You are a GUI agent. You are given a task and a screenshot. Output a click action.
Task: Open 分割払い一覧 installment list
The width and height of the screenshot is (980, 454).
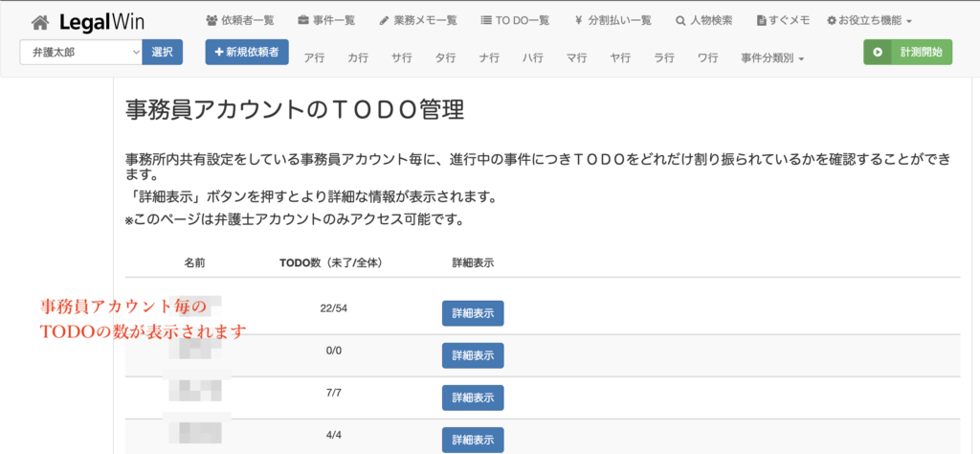613,20
